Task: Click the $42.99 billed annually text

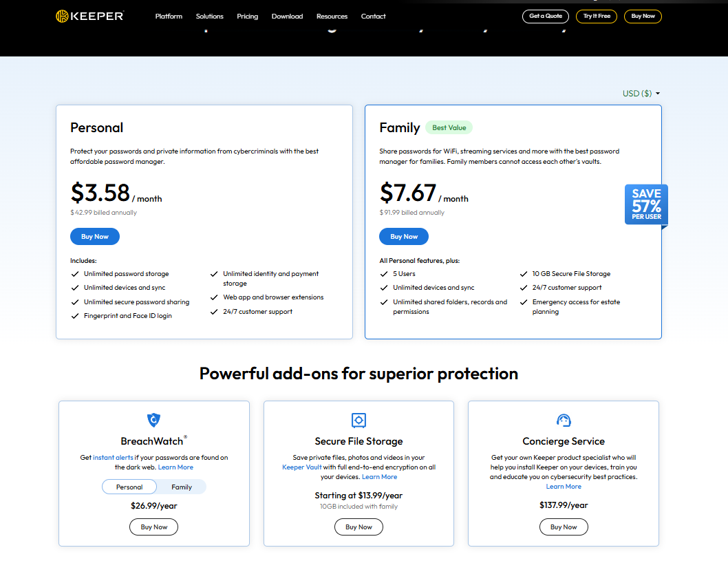Action: click(103, 213)
